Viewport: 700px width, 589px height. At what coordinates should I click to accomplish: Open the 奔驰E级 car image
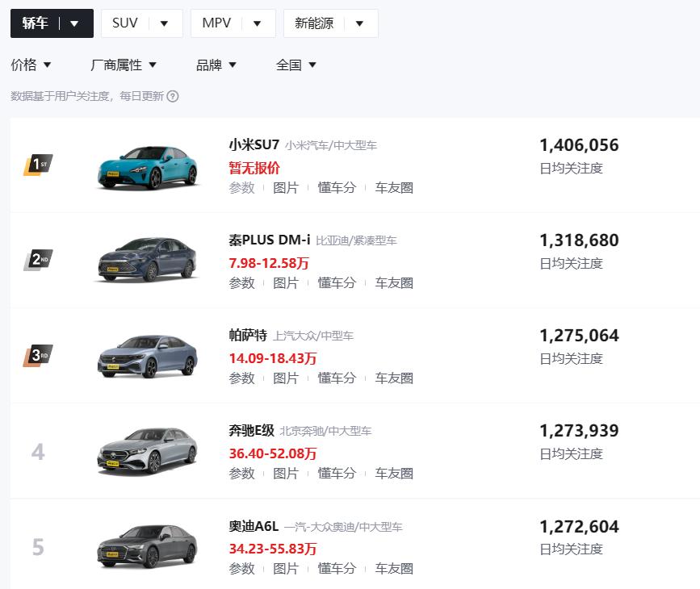point(147,451)
